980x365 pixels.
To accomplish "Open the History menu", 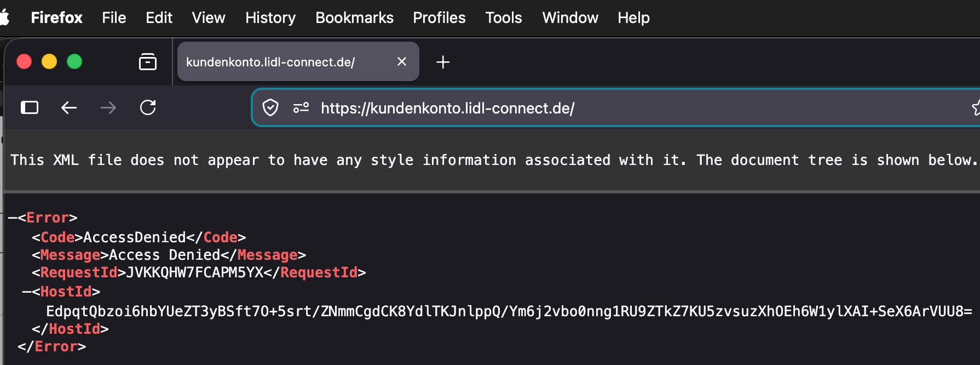I will point(270,18).
